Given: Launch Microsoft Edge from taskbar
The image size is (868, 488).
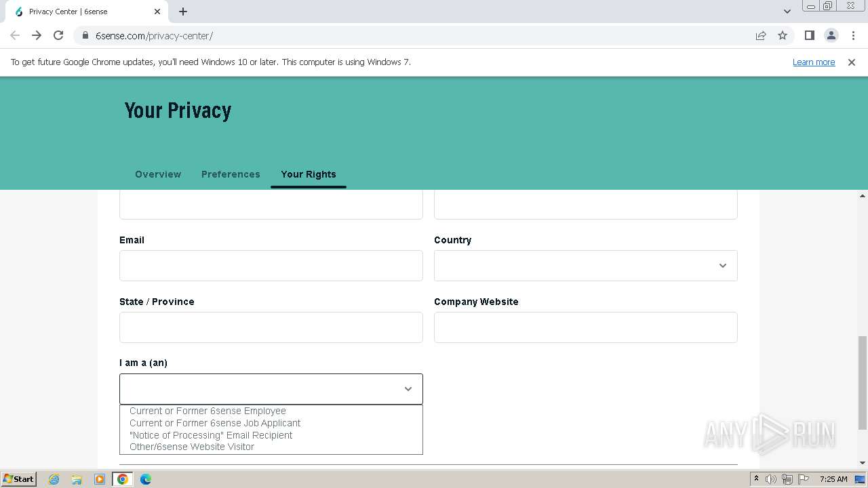Looking at the screenshot, I should pyautogui.click(x=146, y=479).
